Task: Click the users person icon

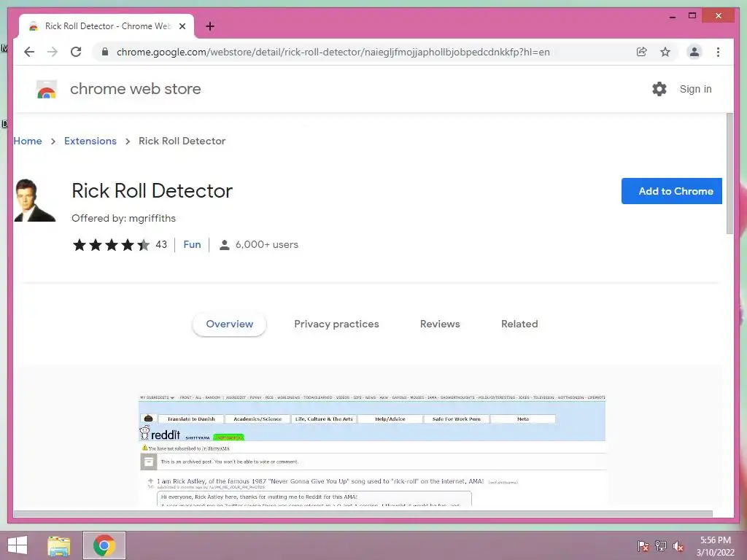Action: pos(225,245)
